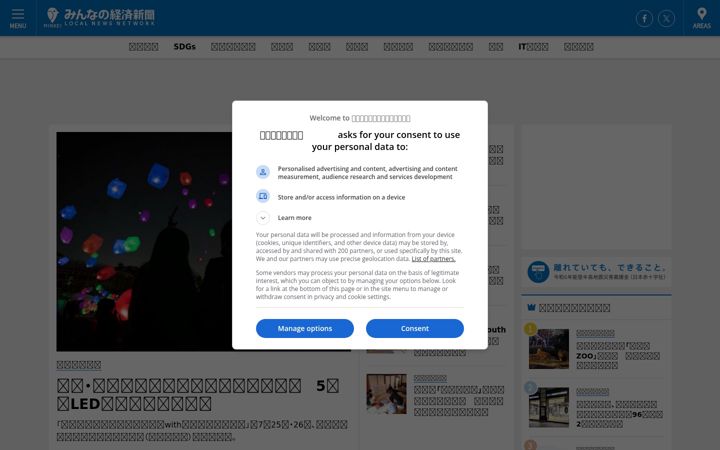Click the blue banner under sidebar ad
The height and width of the screenshot is (450, 720).
[596, 272]
